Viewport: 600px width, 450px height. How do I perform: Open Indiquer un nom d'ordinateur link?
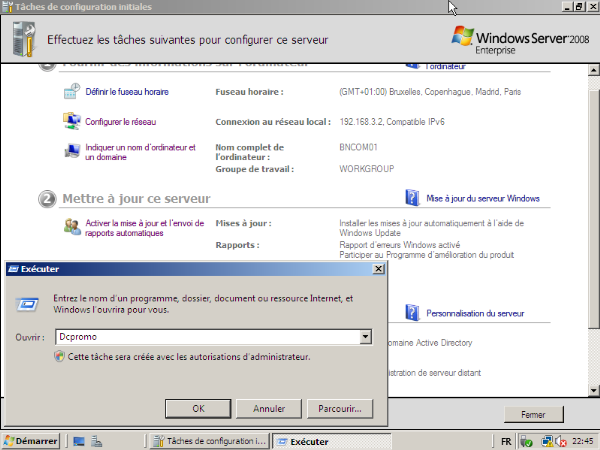click(x=140, y=152)
